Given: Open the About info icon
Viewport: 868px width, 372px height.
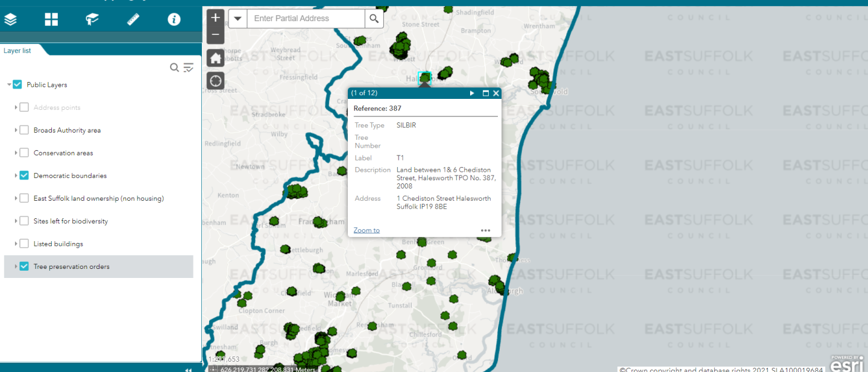Looking at the screenshot, I should pos(174,19).
